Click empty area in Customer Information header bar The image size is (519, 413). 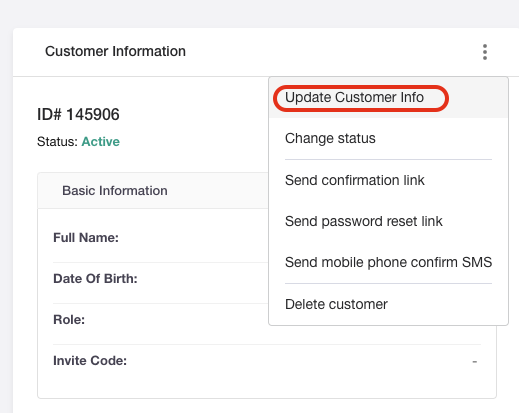333,52
